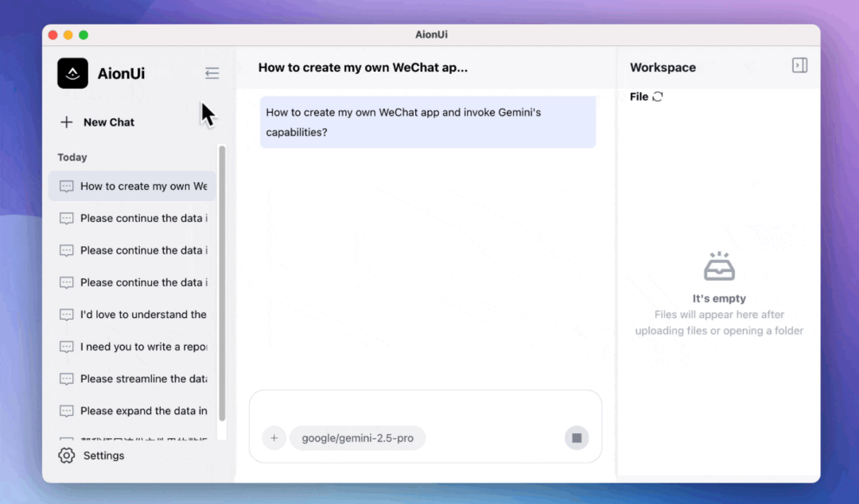Click the AionUi logo icon
This screenshot has height=504, width=859.
click(x=72, y=73)
